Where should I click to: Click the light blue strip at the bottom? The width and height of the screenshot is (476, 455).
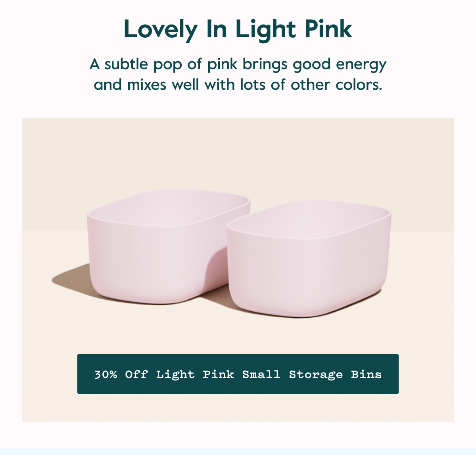click(238, 451)
